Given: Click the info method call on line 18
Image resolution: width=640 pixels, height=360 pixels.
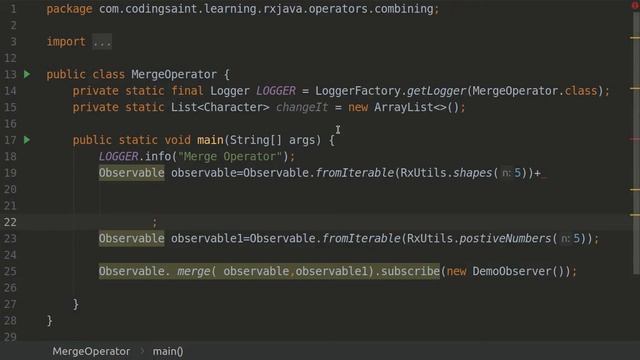Looking at the screenshot, I should coord(158,156).
